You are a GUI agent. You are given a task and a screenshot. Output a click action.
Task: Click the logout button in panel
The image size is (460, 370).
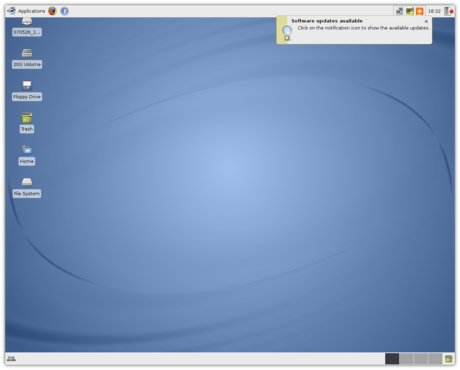pos(449,11)
